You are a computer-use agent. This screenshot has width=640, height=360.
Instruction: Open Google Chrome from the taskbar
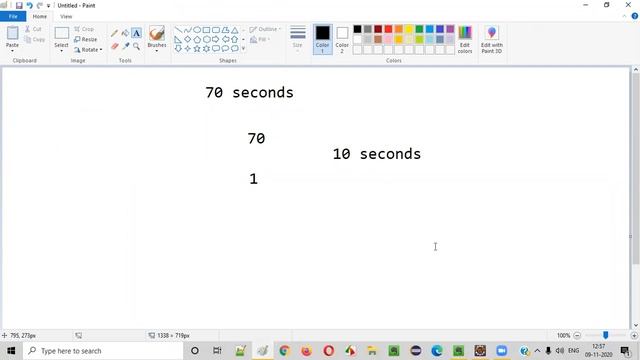(x=284, y=351)
